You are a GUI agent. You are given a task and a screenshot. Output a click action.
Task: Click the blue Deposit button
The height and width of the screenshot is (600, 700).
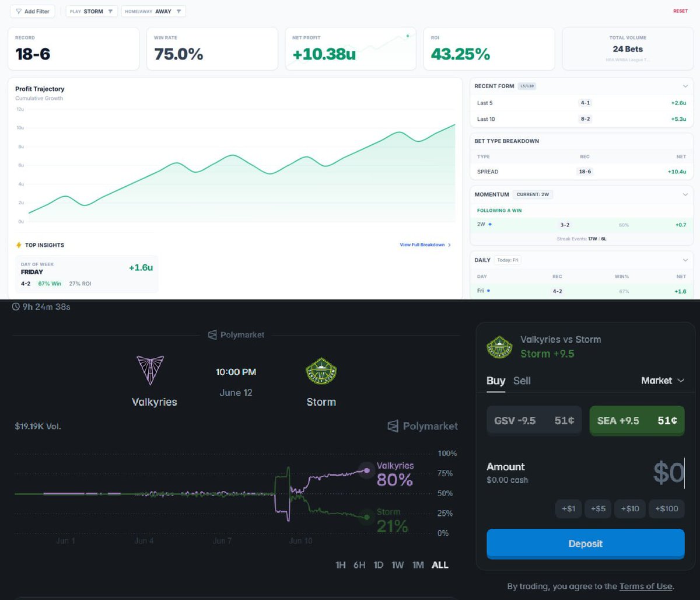click(x=586, y=544)
